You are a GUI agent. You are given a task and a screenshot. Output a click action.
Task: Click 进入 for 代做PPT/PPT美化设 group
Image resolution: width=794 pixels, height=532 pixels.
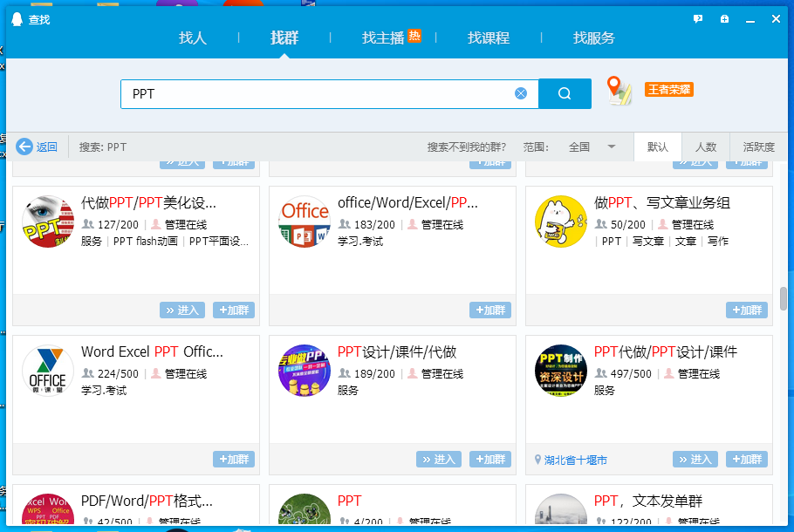click(182, 310)
